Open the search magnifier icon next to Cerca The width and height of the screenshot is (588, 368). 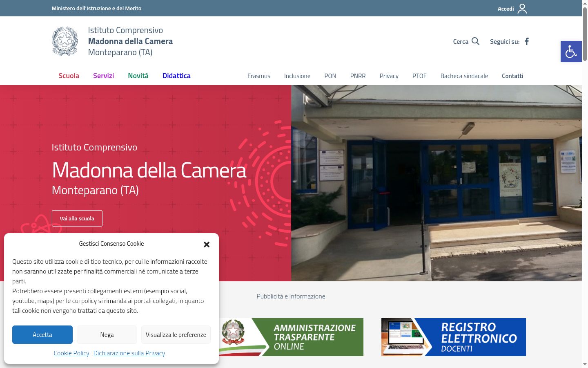coord(475,41)
